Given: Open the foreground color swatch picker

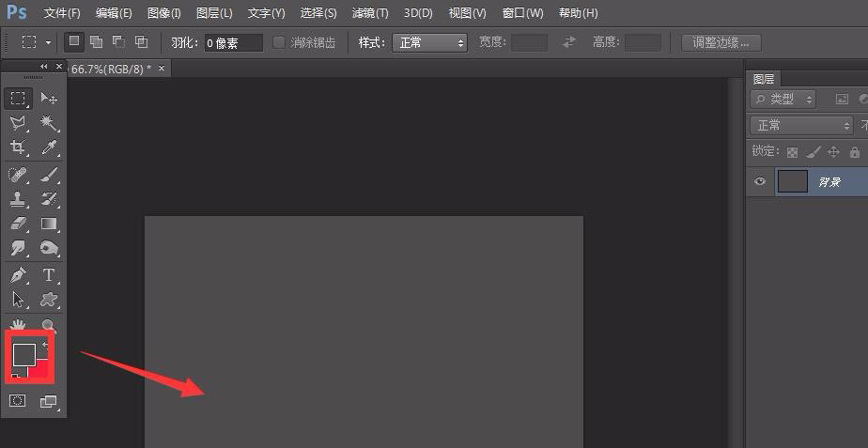Looking at the screenshot, I should tap(23, 354).
